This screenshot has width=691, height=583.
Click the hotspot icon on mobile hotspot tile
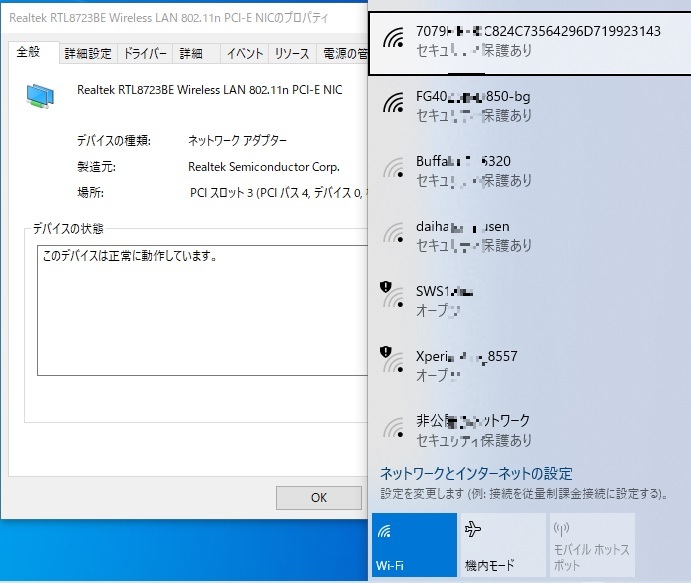[561, 529]
